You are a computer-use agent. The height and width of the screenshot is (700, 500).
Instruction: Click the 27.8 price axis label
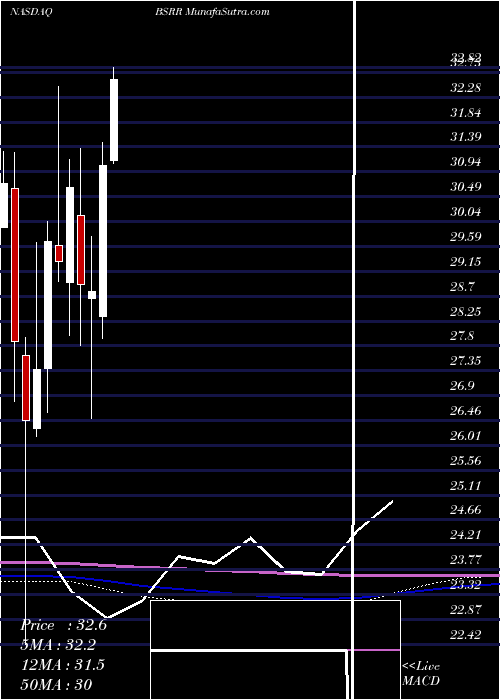click(462, 336)
